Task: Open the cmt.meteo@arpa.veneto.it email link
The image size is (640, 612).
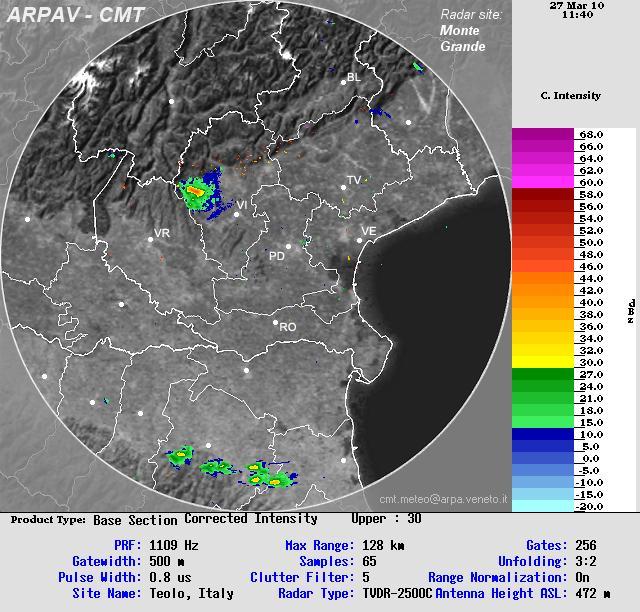Action: pos(443,498)
